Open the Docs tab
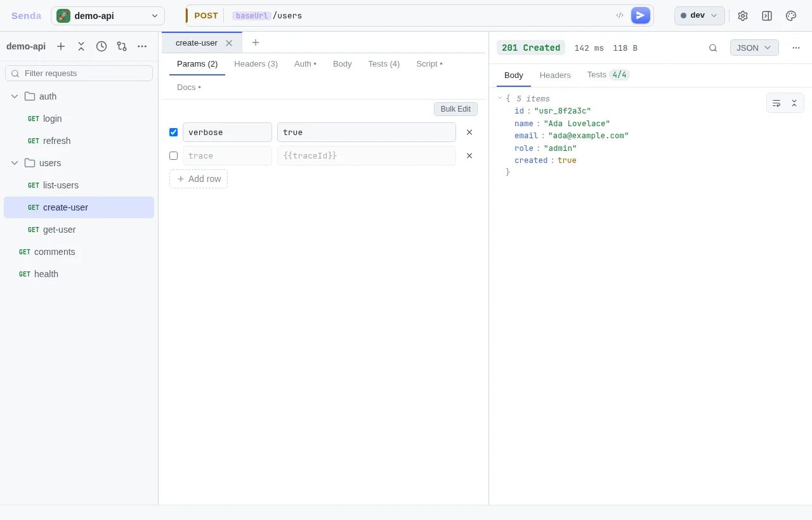Screen dimensions: 812x520 coord(189,88)
